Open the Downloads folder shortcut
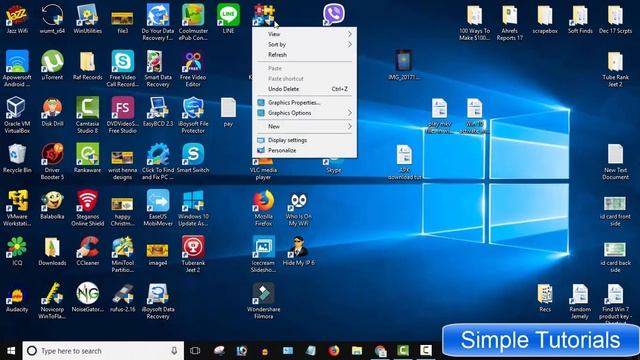Viewport: 640px width, 360px height. [52, 251]
